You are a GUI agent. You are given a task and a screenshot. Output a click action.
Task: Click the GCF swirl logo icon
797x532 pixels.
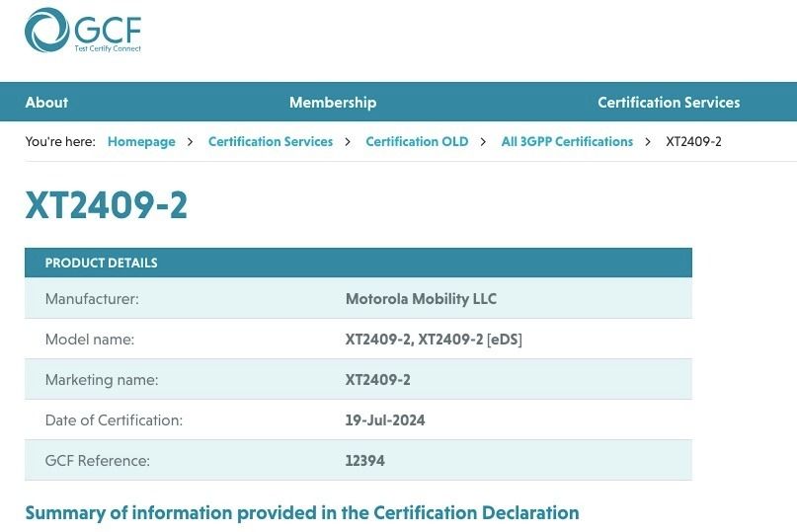click(46, 30)
